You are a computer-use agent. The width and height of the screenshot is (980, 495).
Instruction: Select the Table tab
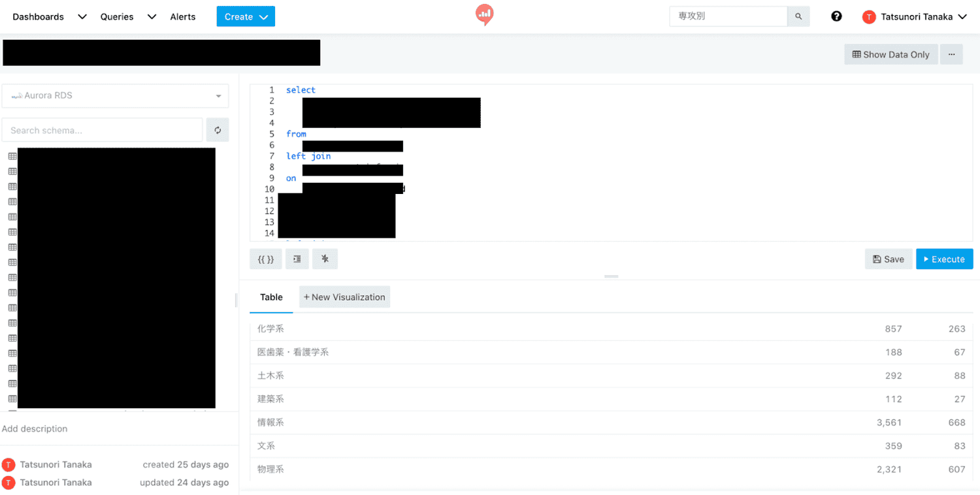pyautogui.click(x=271, y=297)
